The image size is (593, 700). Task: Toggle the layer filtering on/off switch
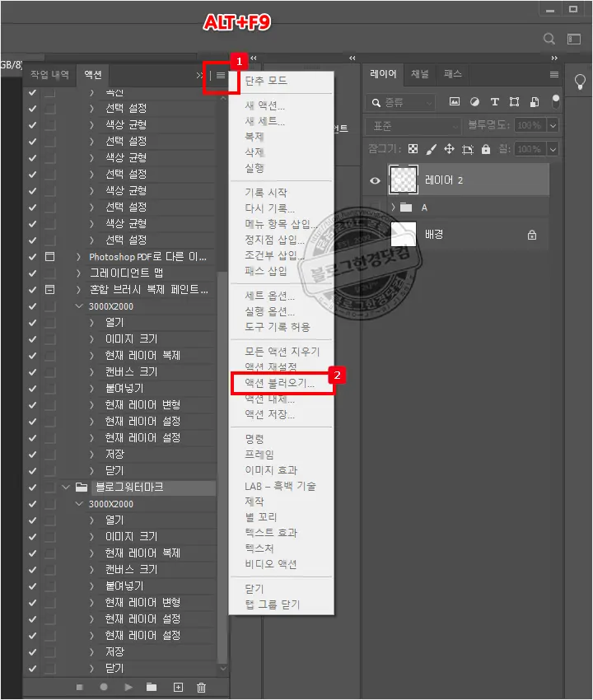coord(555,101)
